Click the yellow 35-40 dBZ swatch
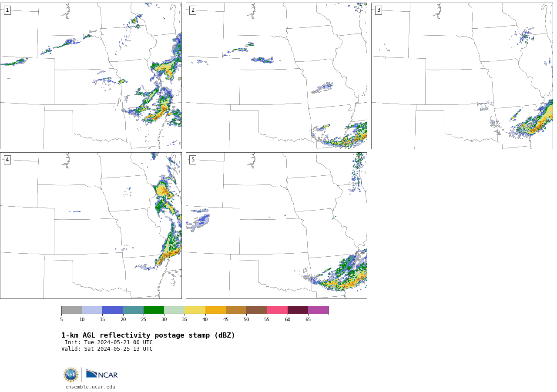The image size is (557, 392). [195, 310]
